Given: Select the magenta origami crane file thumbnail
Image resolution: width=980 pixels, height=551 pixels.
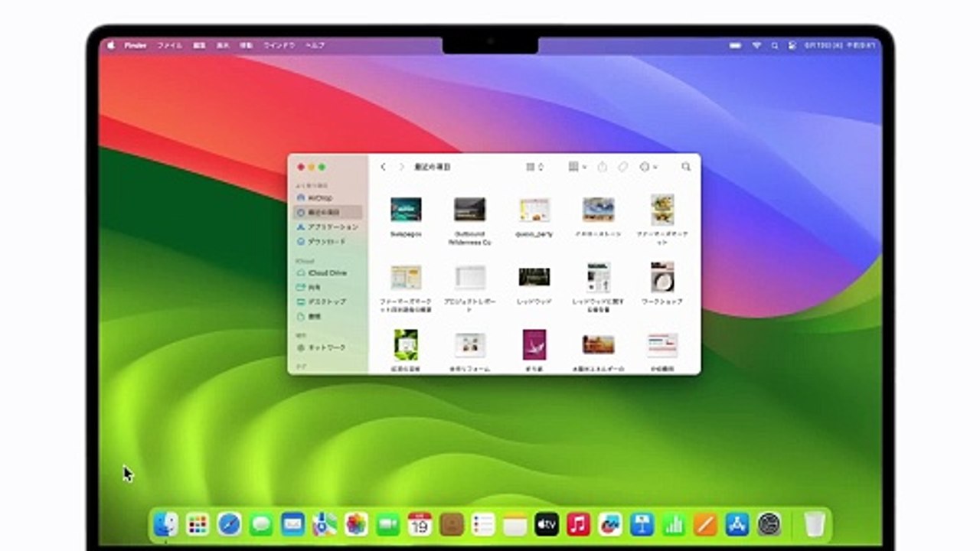Looking at the screenshot, I should (x=534, y=344).
